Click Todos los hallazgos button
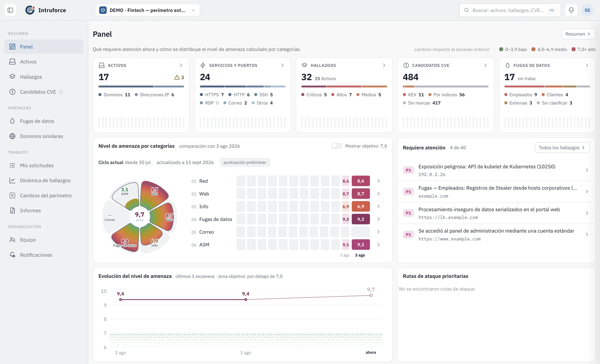 [x=562, y=148]
